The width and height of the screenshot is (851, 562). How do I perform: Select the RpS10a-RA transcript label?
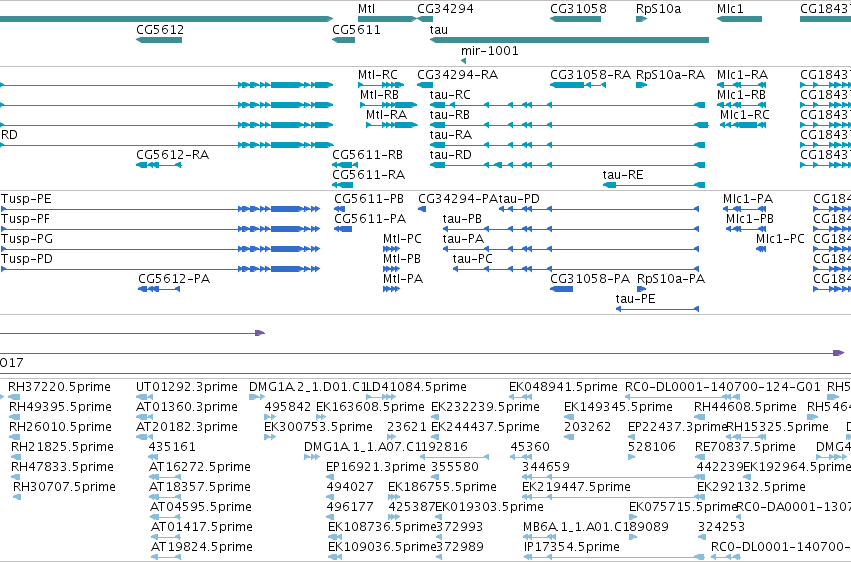670,75
